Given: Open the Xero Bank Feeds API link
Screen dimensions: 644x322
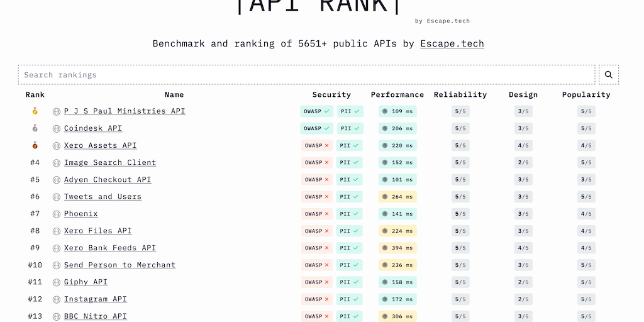Looking at the screenshot, I should 110,248.
